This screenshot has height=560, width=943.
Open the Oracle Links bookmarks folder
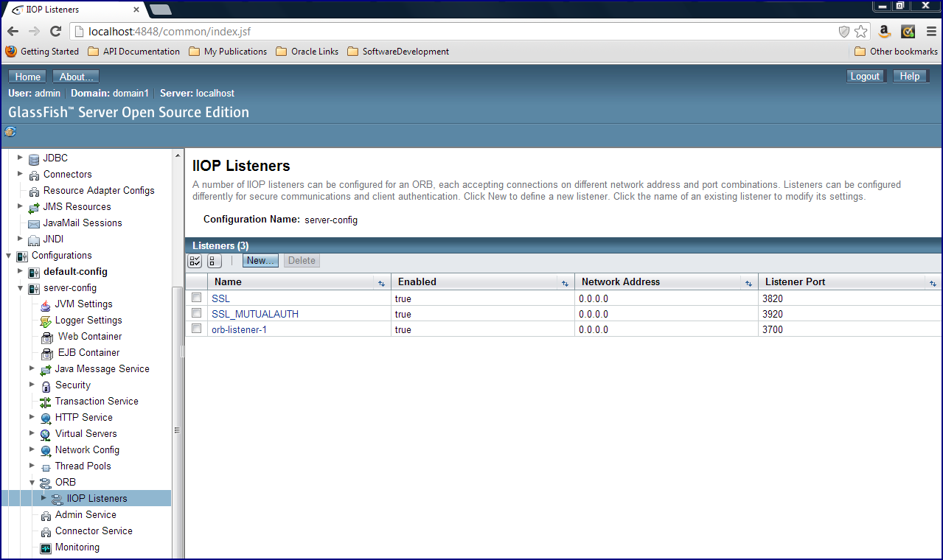(x=307, y=52)
